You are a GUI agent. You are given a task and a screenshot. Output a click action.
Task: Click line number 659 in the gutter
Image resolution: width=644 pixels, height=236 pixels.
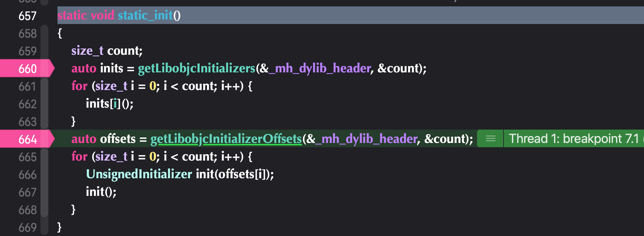coord(27,51)
